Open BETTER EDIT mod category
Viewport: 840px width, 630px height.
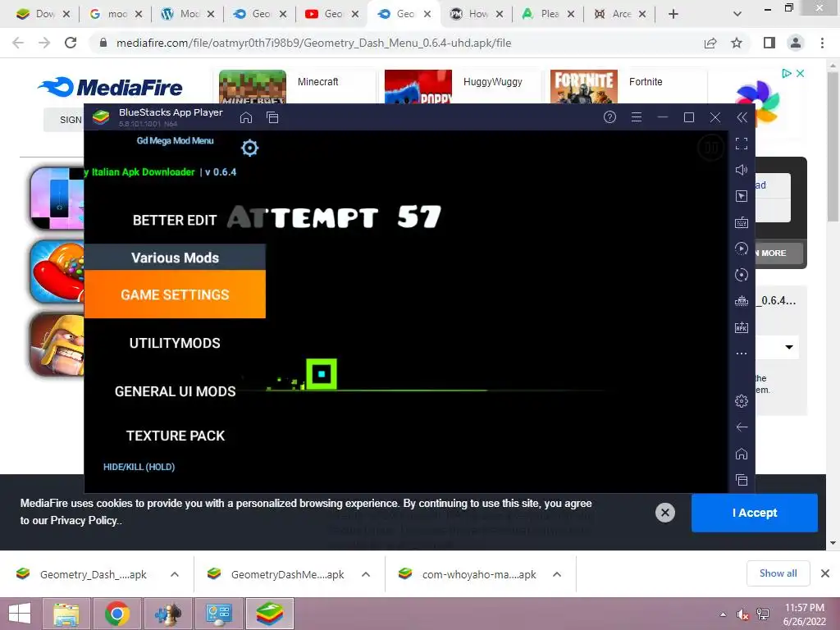click(175, 220)
